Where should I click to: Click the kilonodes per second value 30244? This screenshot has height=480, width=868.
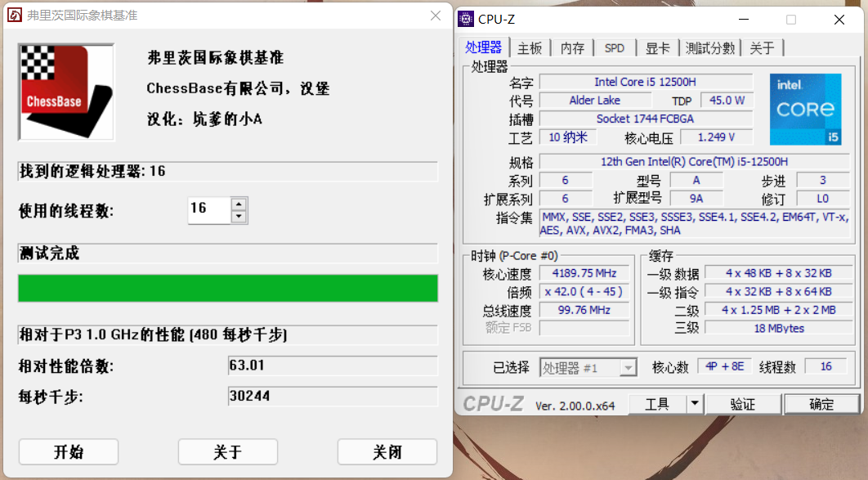pos(332,396)
